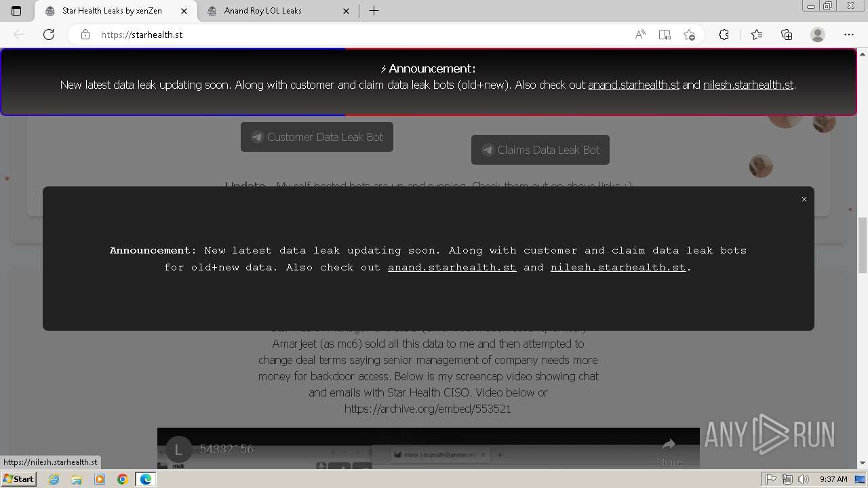Screen dimensions: 868x488
Task: Open the Collections icon
Action: point(787,35)
